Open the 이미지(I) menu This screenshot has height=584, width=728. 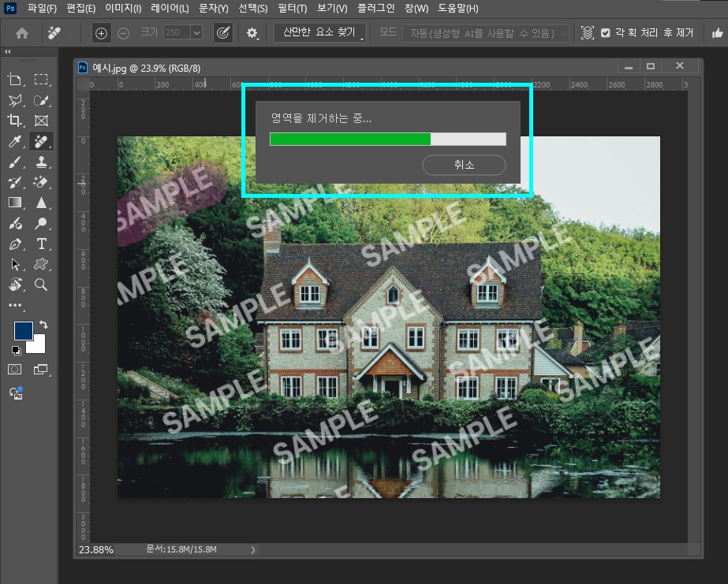coord(123,9)
